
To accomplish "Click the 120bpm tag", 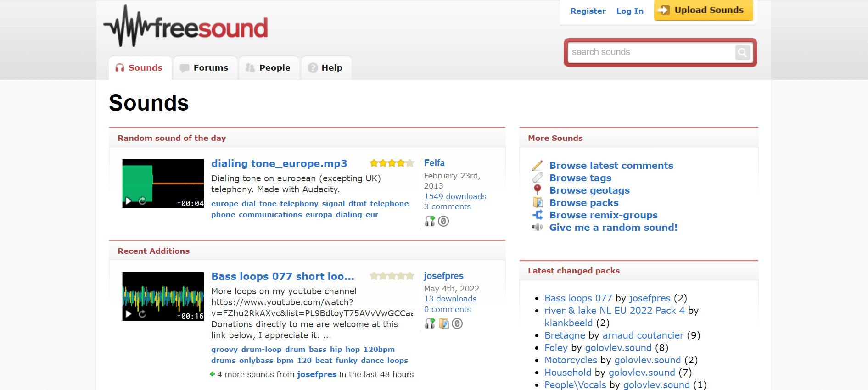I will click(x=379, y=350).
